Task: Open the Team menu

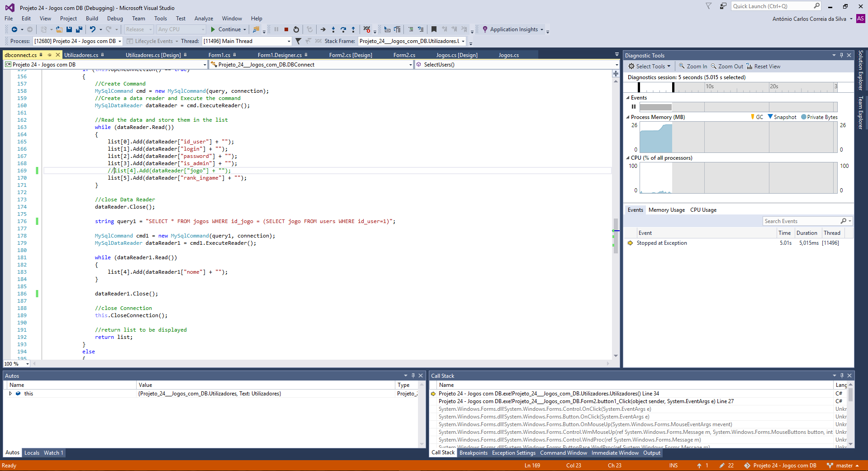Action: coord(138,19)
